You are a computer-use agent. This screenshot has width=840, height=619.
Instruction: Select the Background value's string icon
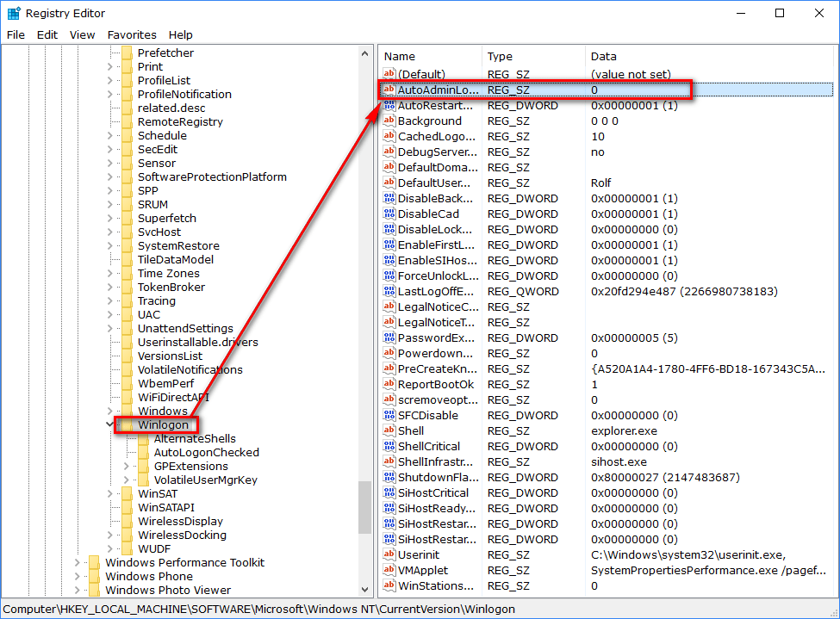389,121
